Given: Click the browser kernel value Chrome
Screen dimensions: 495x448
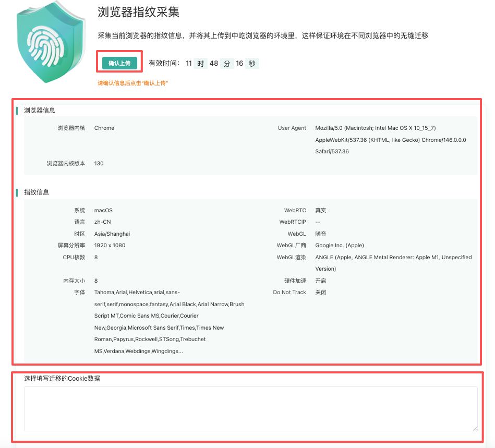Looking at the screenshot, I should pos(104,128).
